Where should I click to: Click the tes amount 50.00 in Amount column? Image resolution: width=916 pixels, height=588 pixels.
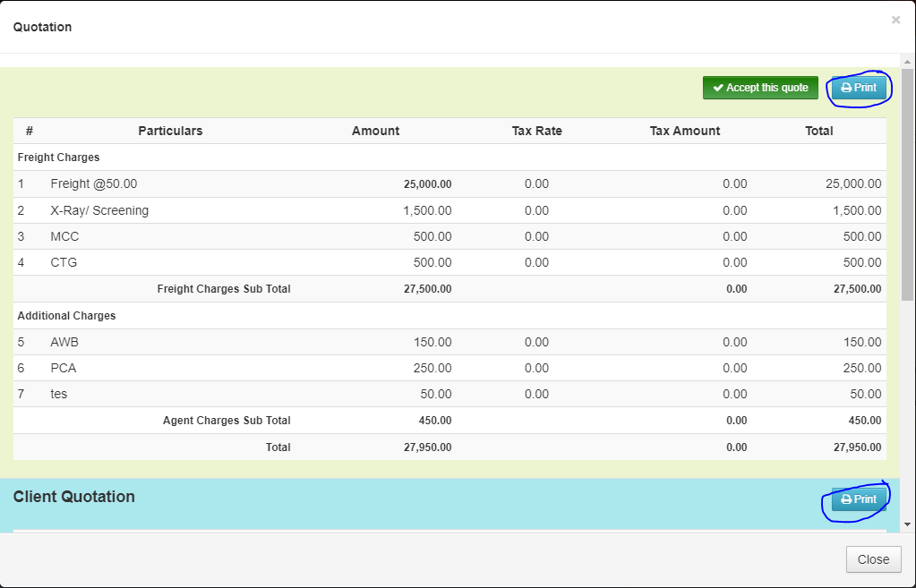tap(436, 394)
